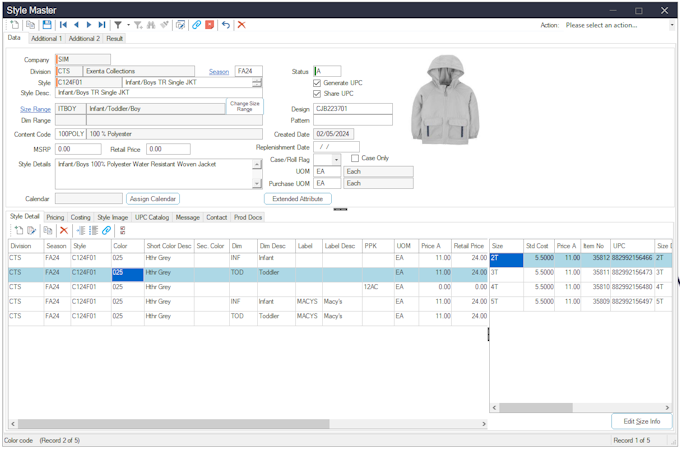Open the UPC Catalog tab
Image resolution: width=680 pixels, height=450 pixels.
[152, 217]
